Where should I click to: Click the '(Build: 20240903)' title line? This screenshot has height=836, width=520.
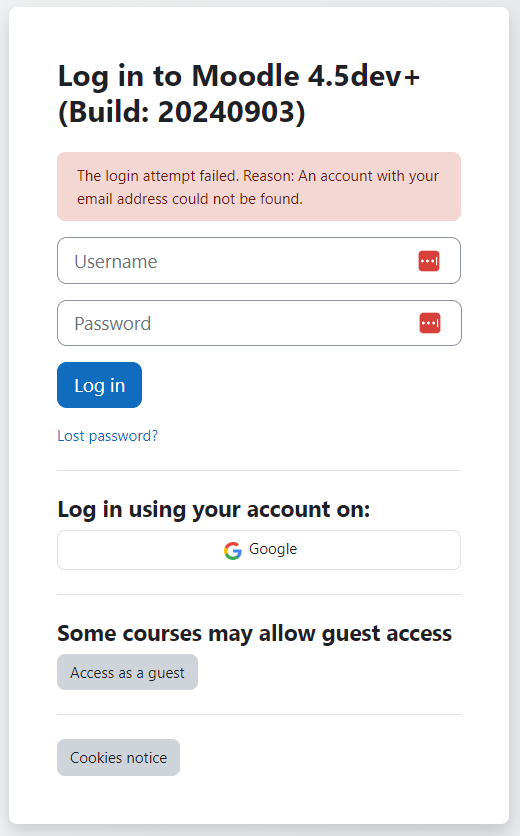point(181,112)
